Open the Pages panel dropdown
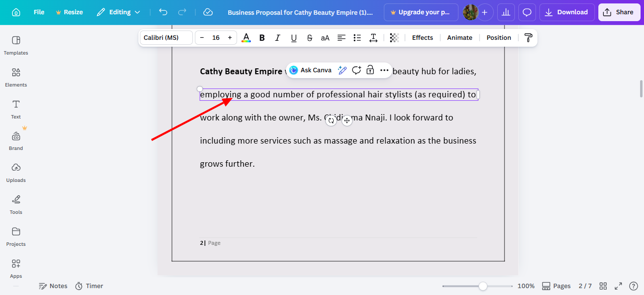The image size is (644, 295). pos(556,286)
